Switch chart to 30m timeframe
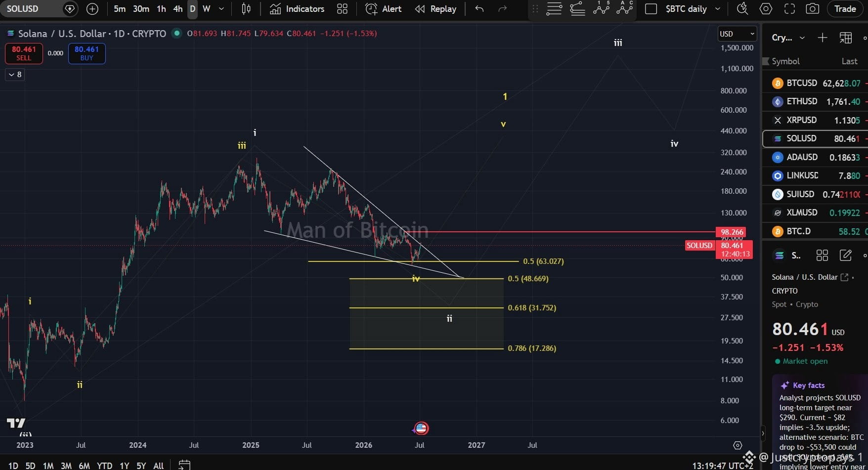This screenshot has height=470, width=868. click(x=141, y=9)
